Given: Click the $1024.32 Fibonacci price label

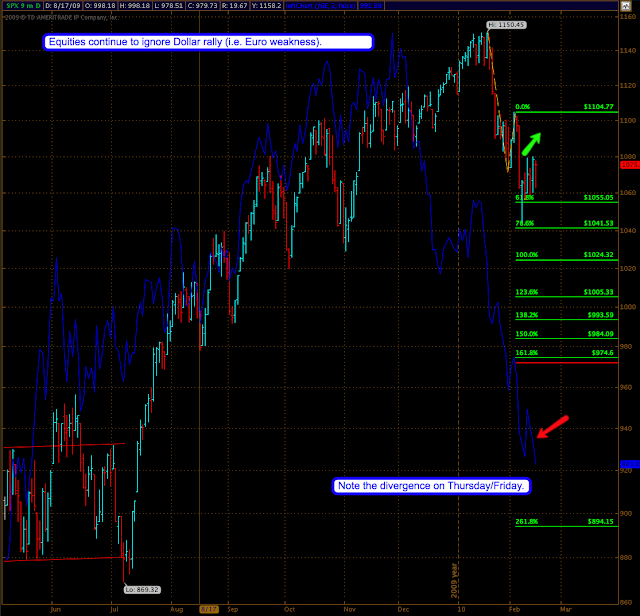Looking at the screenshot, I should coord(598,255).
